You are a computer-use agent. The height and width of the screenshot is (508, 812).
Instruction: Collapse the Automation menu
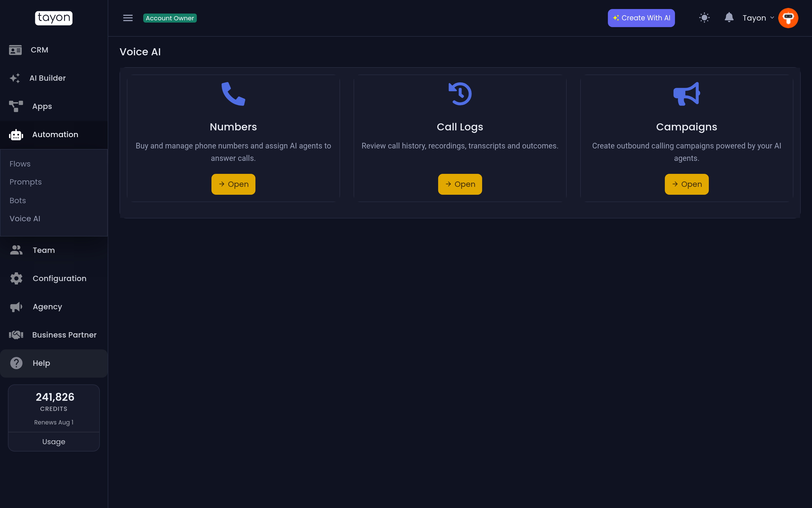(54, 134)
